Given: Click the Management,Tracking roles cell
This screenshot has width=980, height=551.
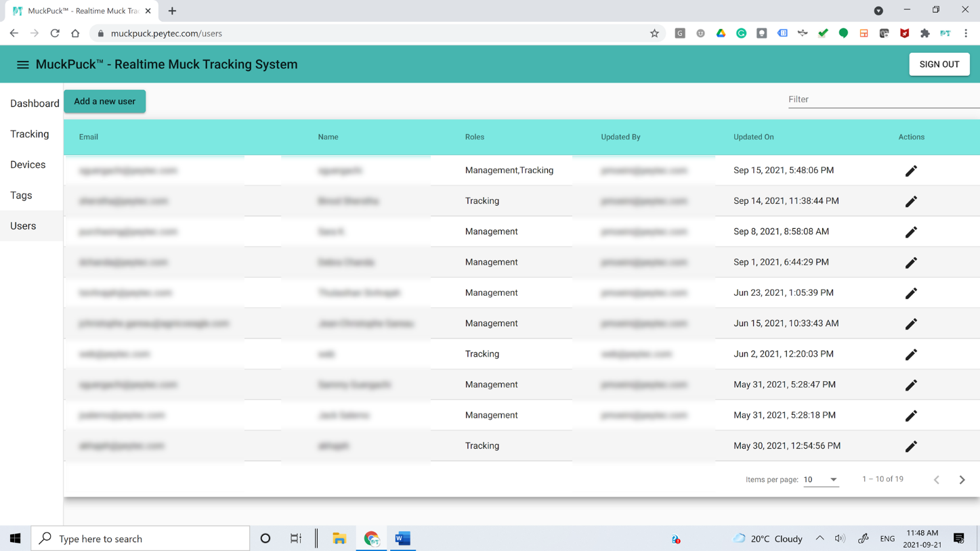Looking at the screenshot, I should tap(509, 171).
